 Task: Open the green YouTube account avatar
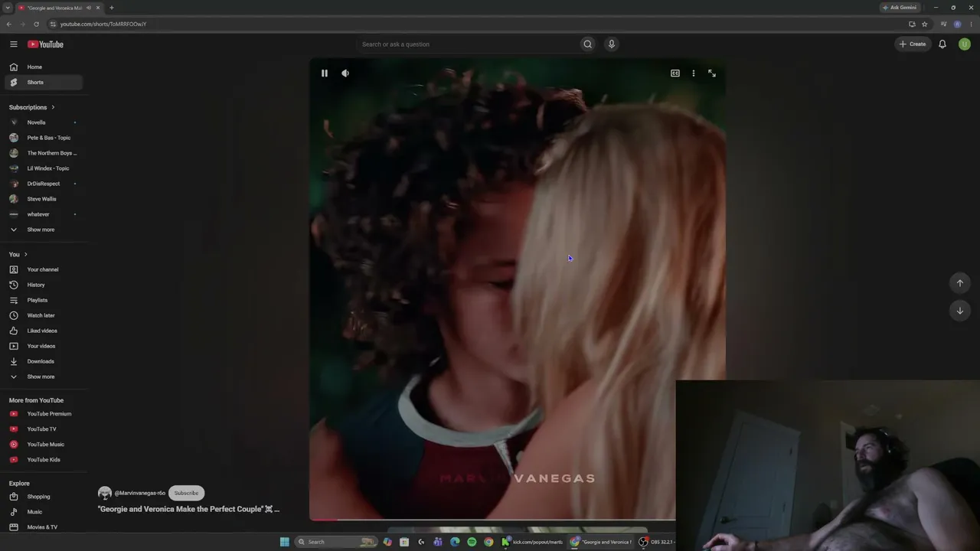coord(965,44)
